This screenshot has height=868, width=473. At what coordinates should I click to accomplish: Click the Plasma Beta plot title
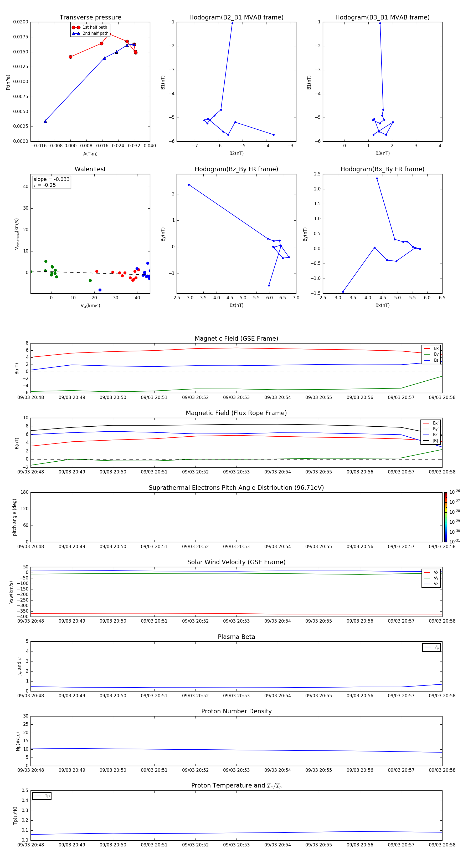236,637
